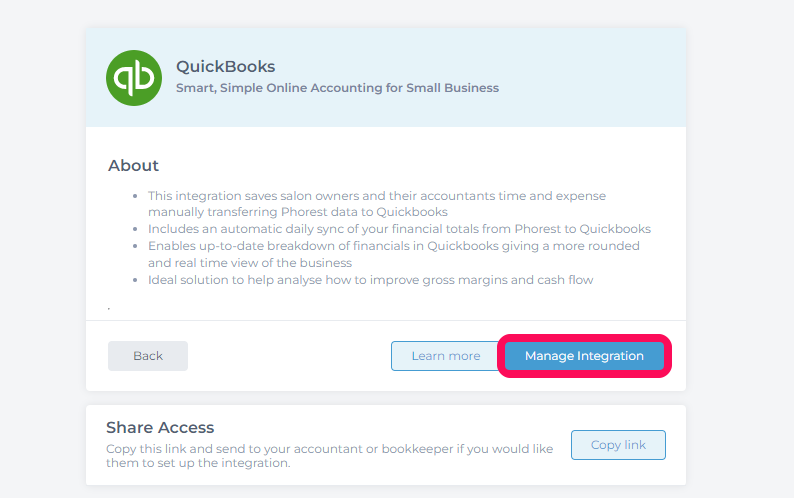
Task: Click the automatic daily sync bullet text
Action: [x=399, y=228]
